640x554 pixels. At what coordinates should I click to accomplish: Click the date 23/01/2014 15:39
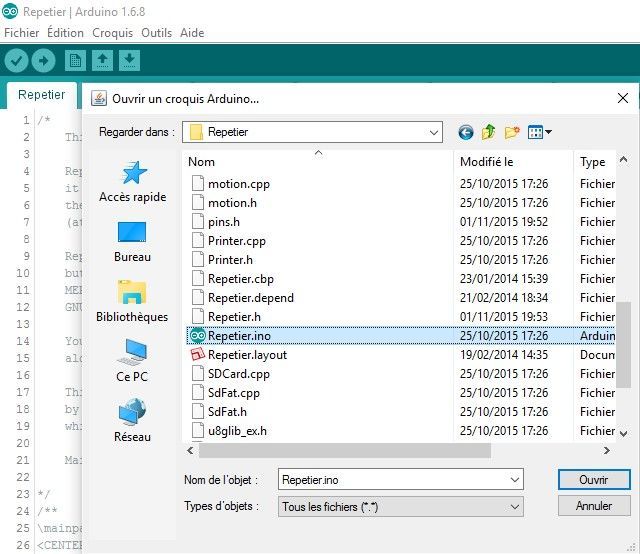[x=504, y=278]
